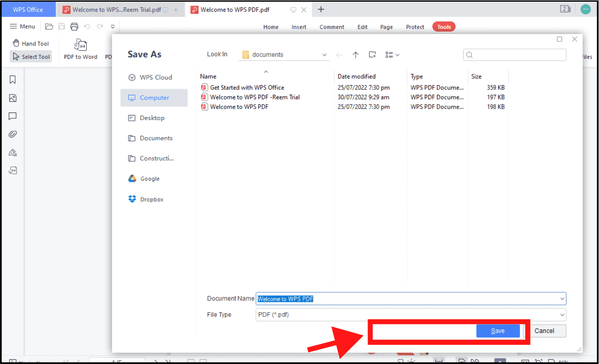The height and width of the screenshot is (364, 599).
Task: Open the document conversion sidebar icon
Action: (x=13, y=171)
